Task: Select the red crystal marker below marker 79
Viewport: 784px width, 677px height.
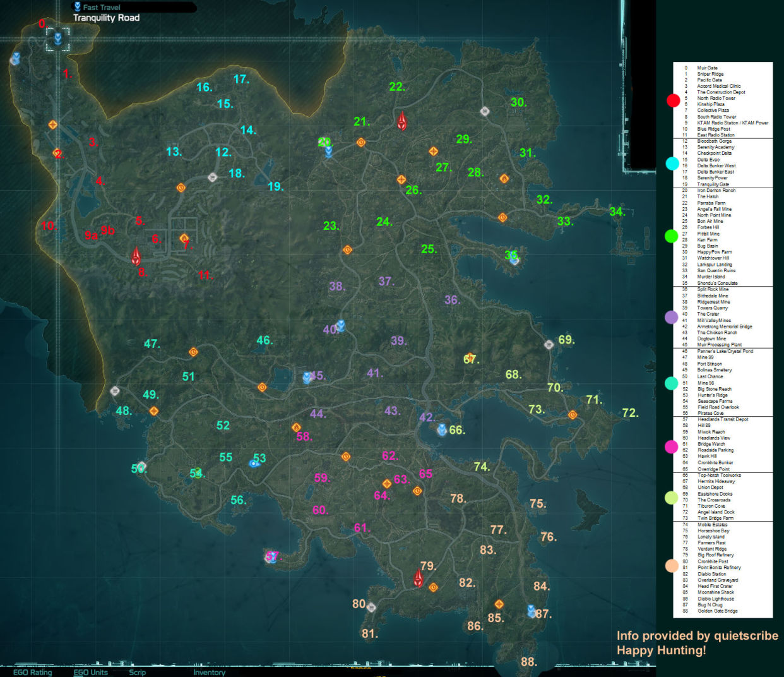Action: coord(417,578)
